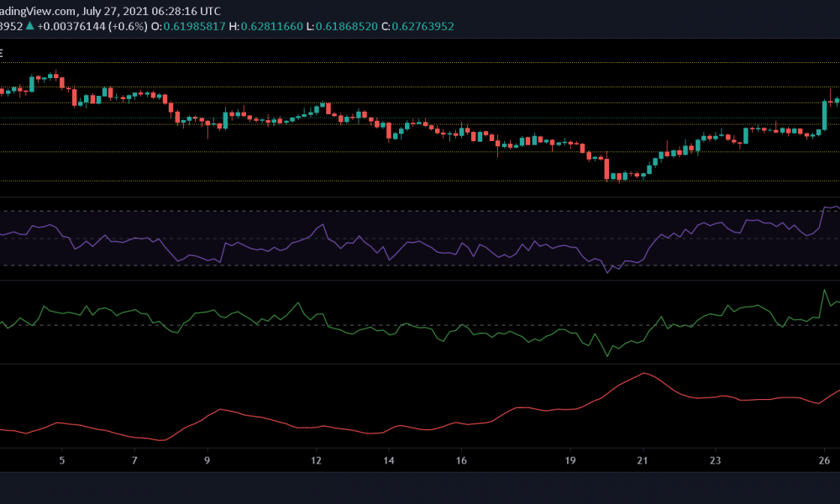This screenshot has width=840, height=504.
Task: Click the timestamp July 27, 2021 06:28:16 UTC
Action: (x=151, y=11)
